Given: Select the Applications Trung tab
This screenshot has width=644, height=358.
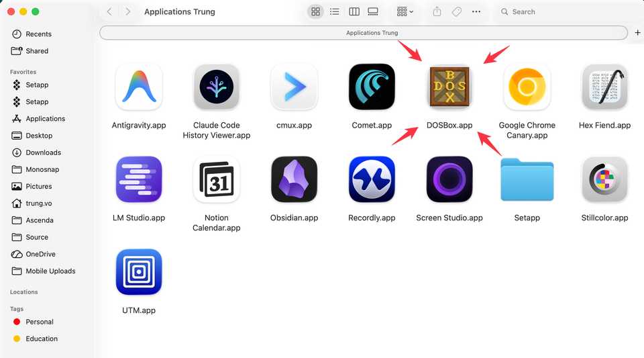Looking at the screenshot, I should (364, 33).
